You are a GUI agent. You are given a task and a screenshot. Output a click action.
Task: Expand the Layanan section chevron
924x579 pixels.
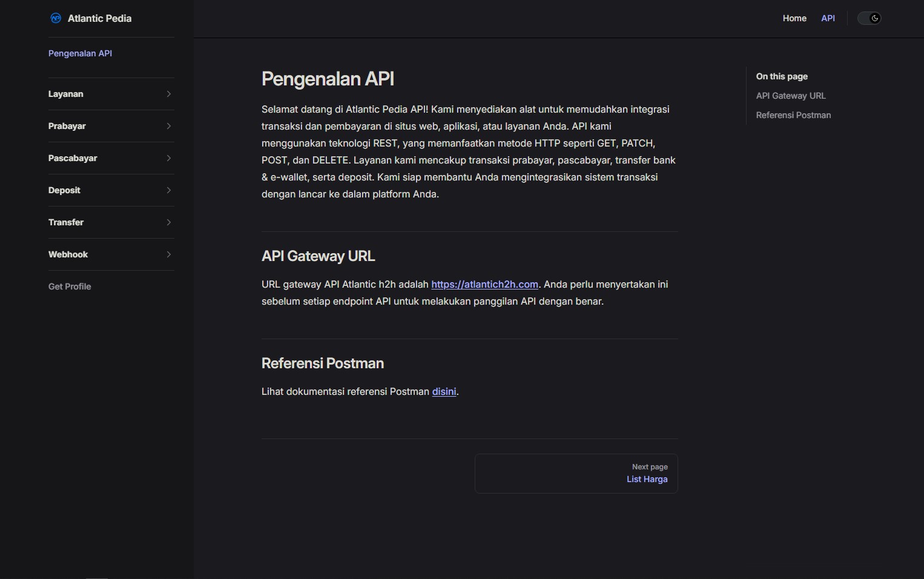pos(168,94)
